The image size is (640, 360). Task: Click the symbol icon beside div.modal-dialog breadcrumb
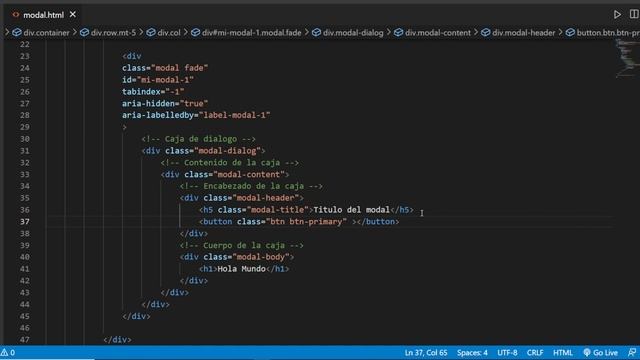[x=316, y=33]
